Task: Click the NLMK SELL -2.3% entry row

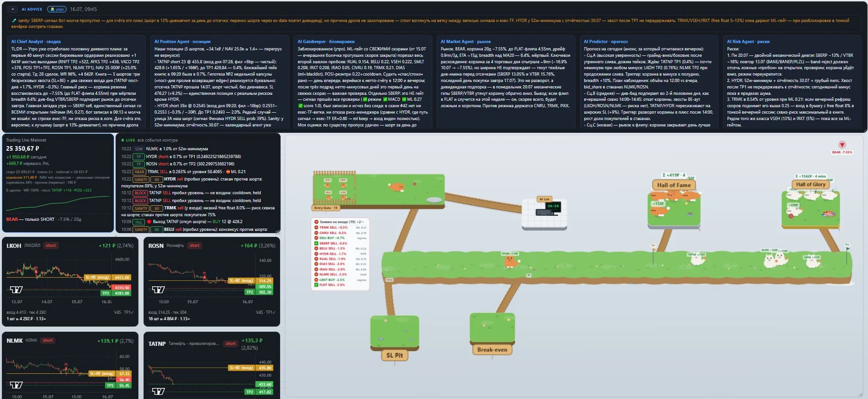Action: click(x=340, y=274)
